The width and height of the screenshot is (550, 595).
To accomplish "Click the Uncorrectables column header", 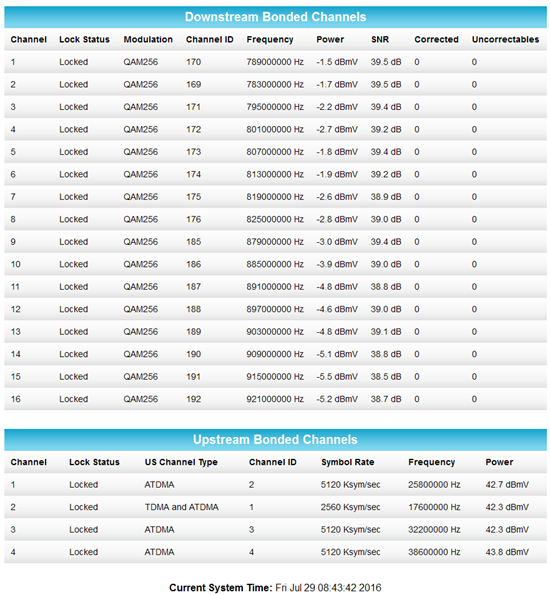I will pos(505,39).
